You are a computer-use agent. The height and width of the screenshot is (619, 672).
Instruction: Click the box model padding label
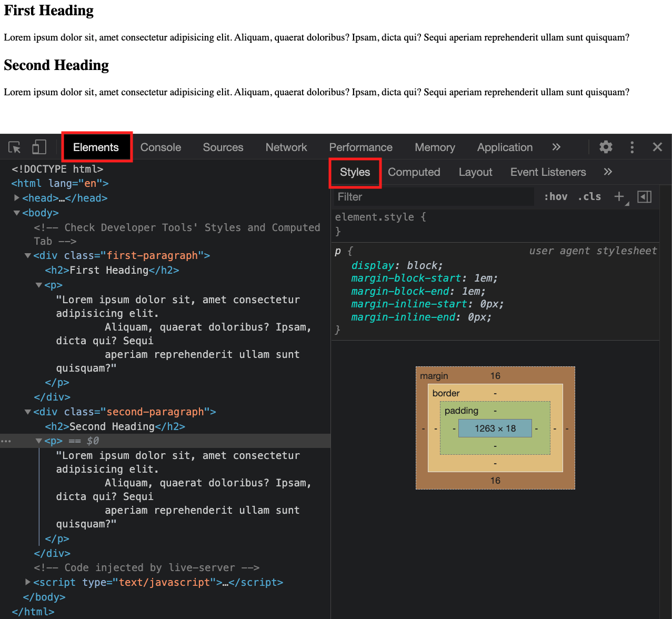462,411
